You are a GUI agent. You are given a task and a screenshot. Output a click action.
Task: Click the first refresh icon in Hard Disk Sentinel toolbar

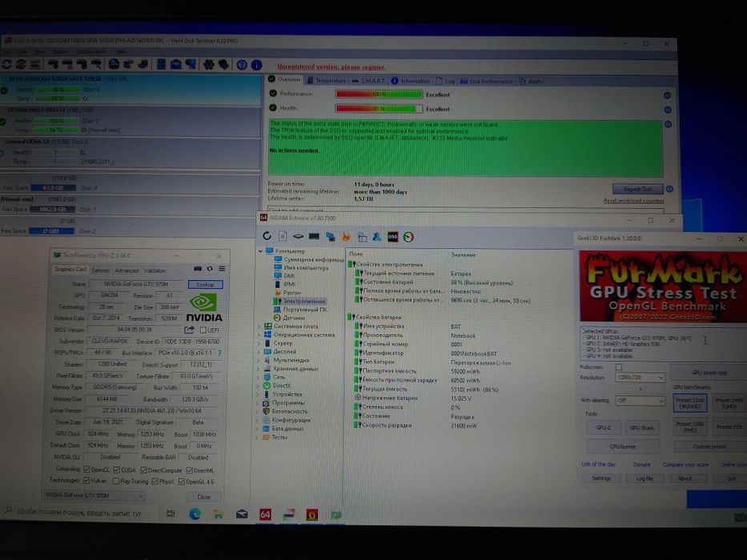pyautogui.click(x=6, y=63)
